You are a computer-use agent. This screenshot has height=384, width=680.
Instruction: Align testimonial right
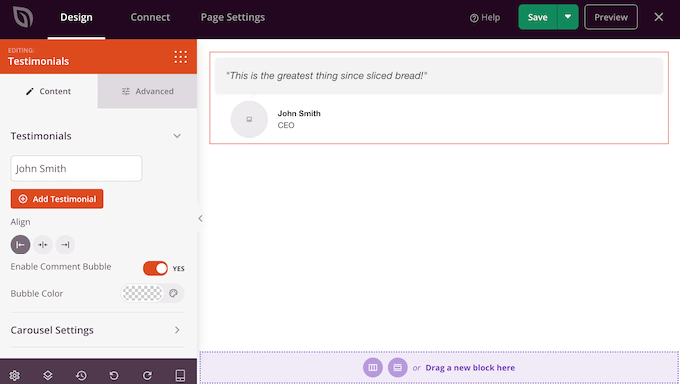65,245
